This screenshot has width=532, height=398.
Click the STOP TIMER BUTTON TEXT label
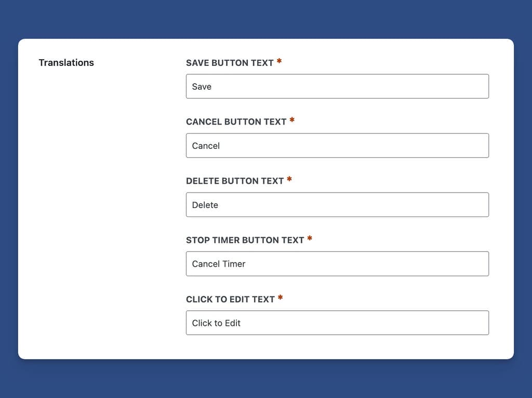click(x=244, y=240)
